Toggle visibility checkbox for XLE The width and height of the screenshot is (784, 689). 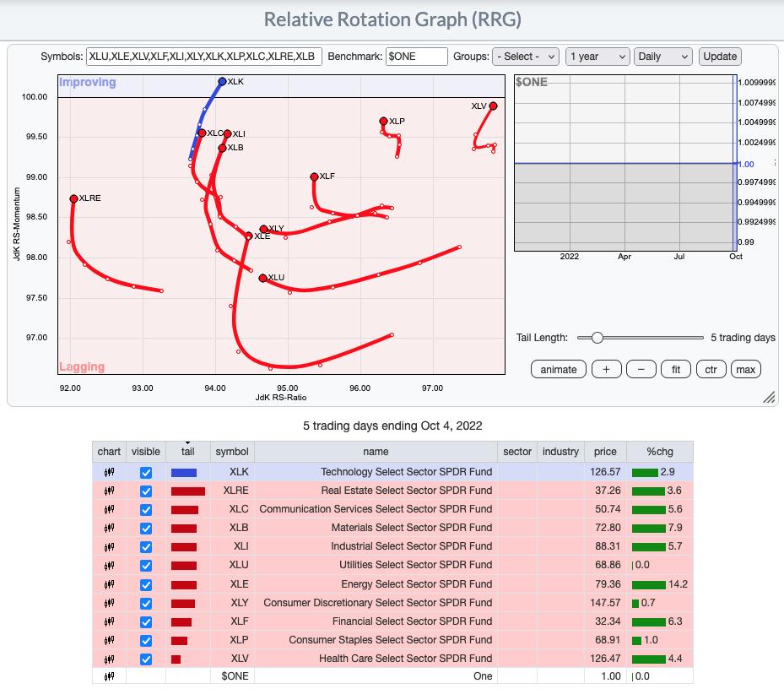[x=145, y=584]
